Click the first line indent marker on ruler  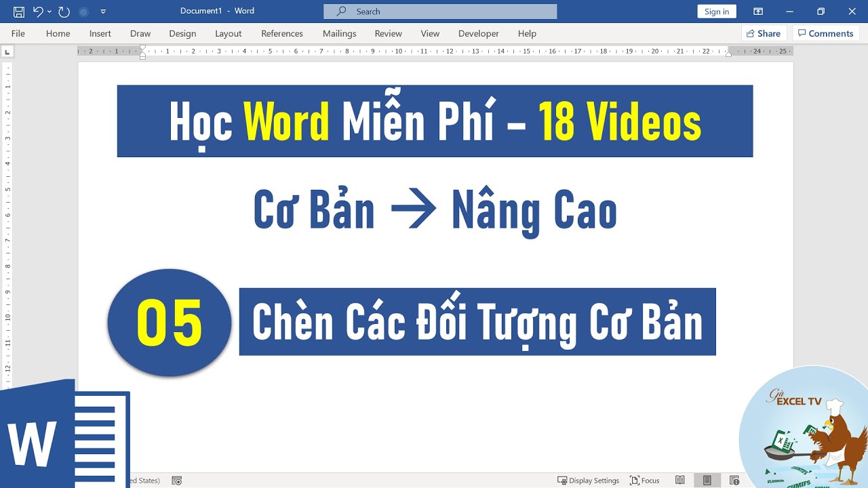[142, 48]
